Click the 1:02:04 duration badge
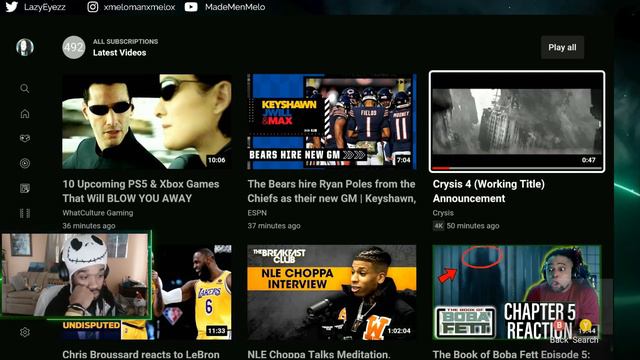640x360 pixels. coord(399,331)
